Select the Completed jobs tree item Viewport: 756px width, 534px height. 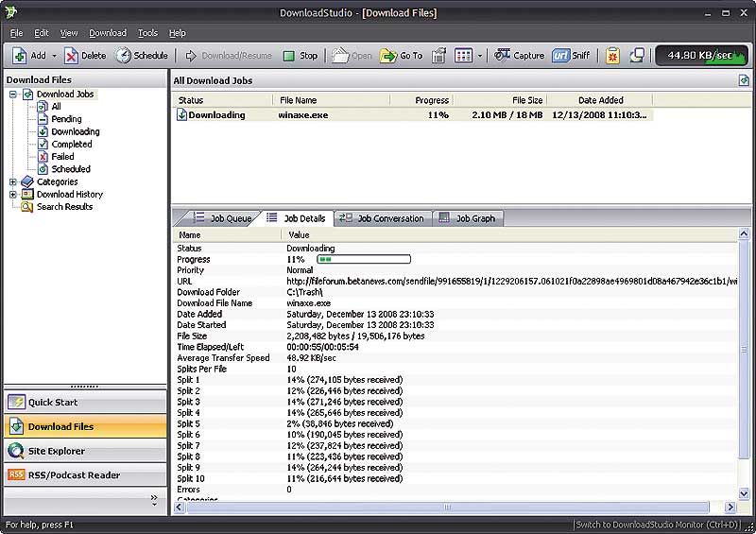click(x=72, y=144)
